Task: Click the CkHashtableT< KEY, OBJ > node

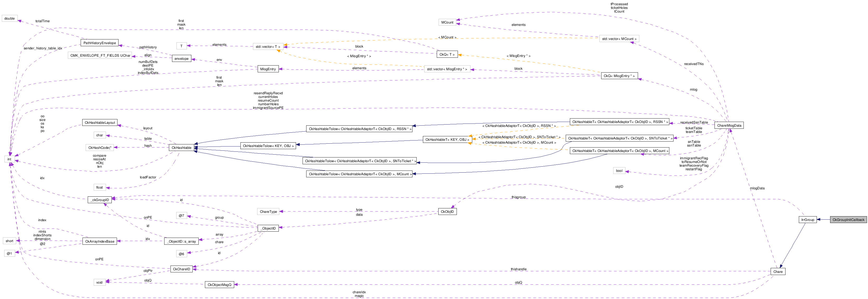Action: click(x=447, y=139)
